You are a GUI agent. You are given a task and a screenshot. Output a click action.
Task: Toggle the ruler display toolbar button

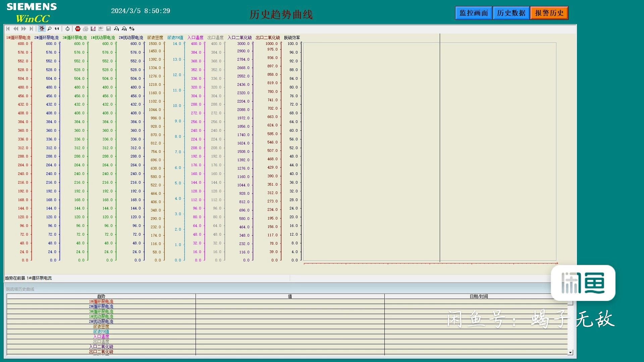click(42, 29)
